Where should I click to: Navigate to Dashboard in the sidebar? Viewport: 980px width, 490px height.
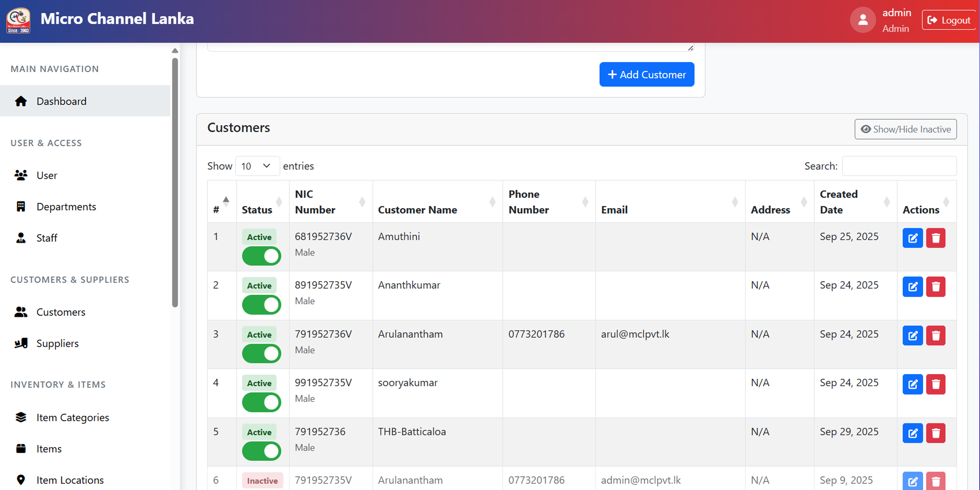[x=61, y=101]
